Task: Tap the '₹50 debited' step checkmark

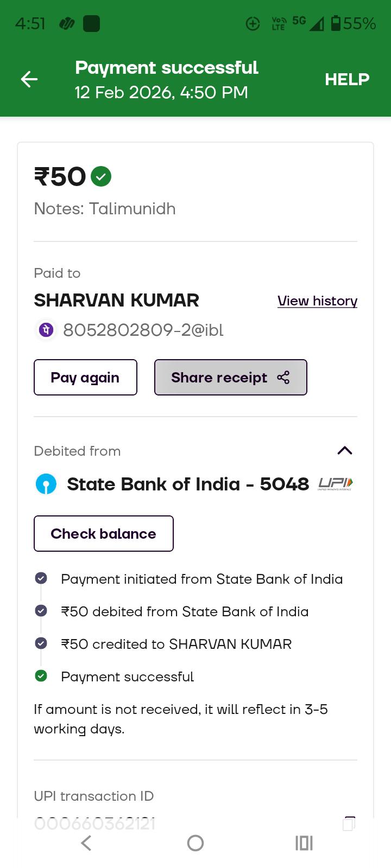Action: pyautogui.click(x=41, y=611)
